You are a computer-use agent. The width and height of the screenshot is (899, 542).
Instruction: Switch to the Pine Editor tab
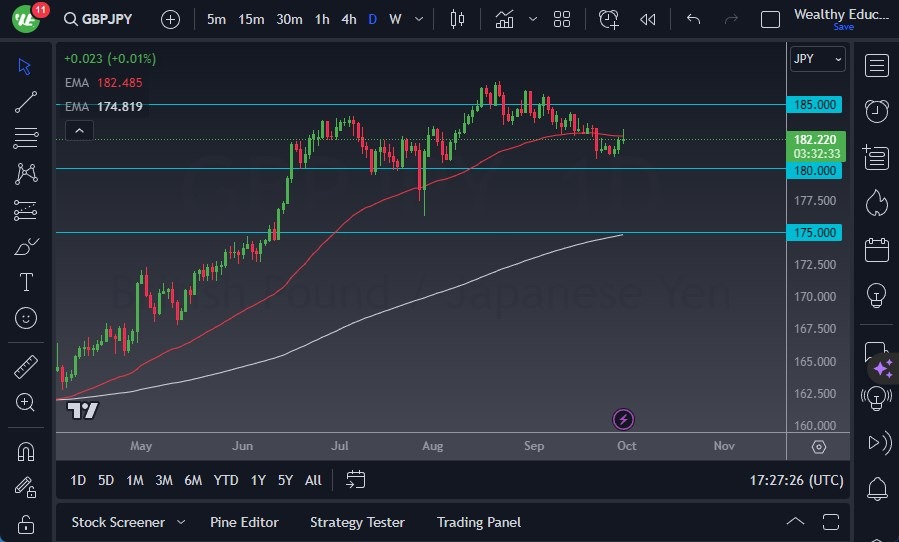pyautogui.click(x=244, y=522)
